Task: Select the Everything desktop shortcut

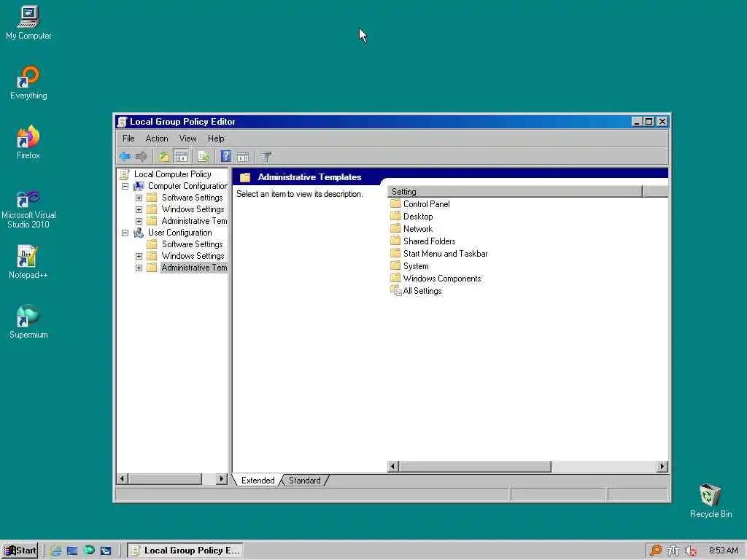Action: (28, 83)
